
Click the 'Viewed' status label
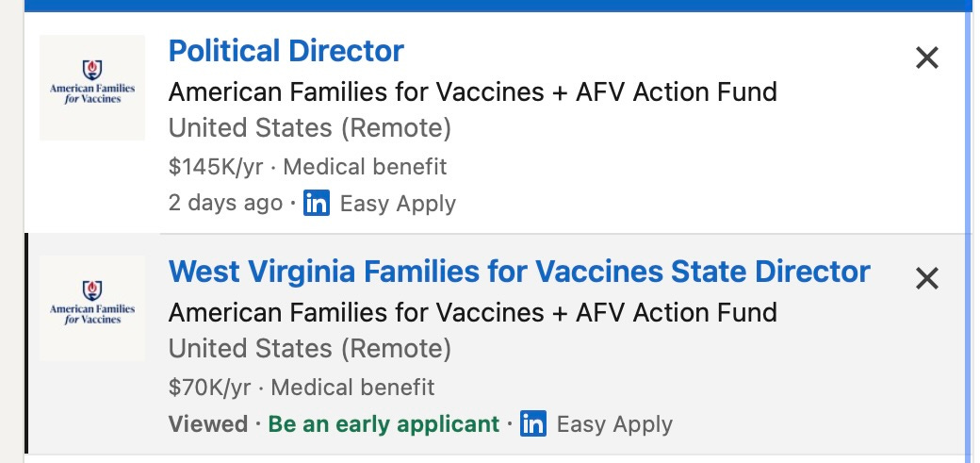point(207,423)
